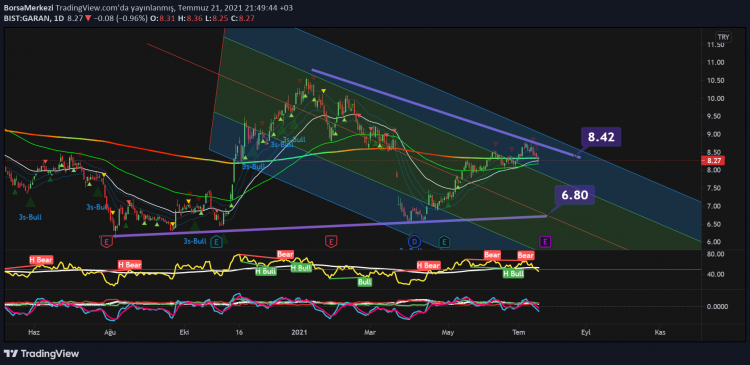
Task: Click the teal E earnings marker above May
Action: [x=445, y=242]
